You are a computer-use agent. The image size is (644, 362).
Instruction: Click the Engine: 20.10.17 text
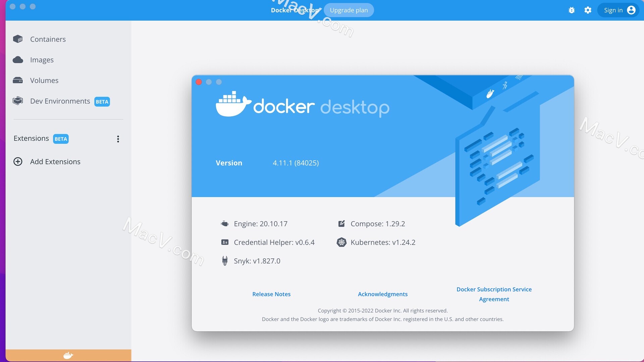click(261, 224)
